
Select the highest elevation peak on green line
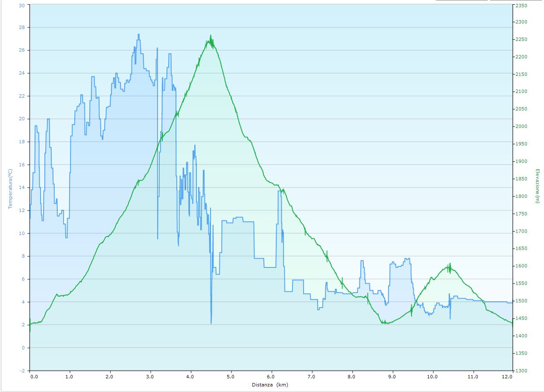211,36
